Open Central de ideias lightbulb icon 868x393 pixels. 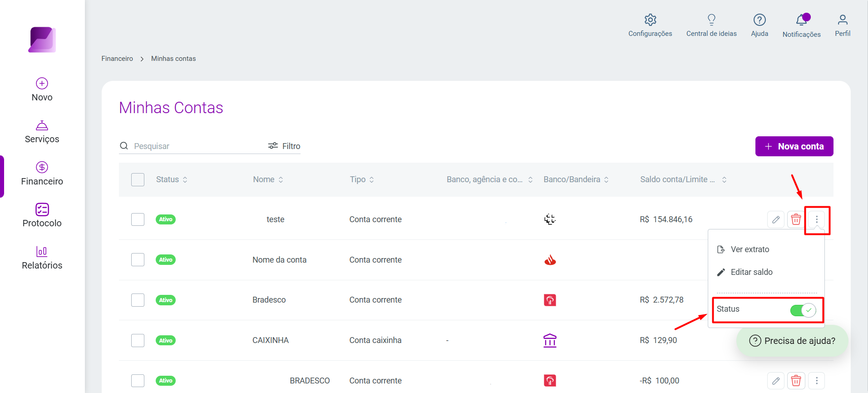click(x=711, y=20)
